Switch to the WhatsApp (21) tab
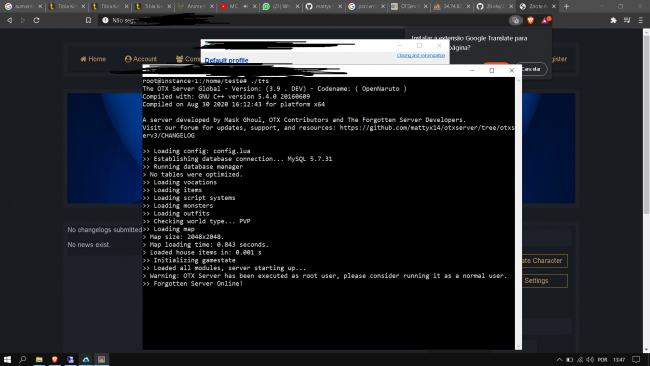650x366 pixels. (x=281, y=6)
